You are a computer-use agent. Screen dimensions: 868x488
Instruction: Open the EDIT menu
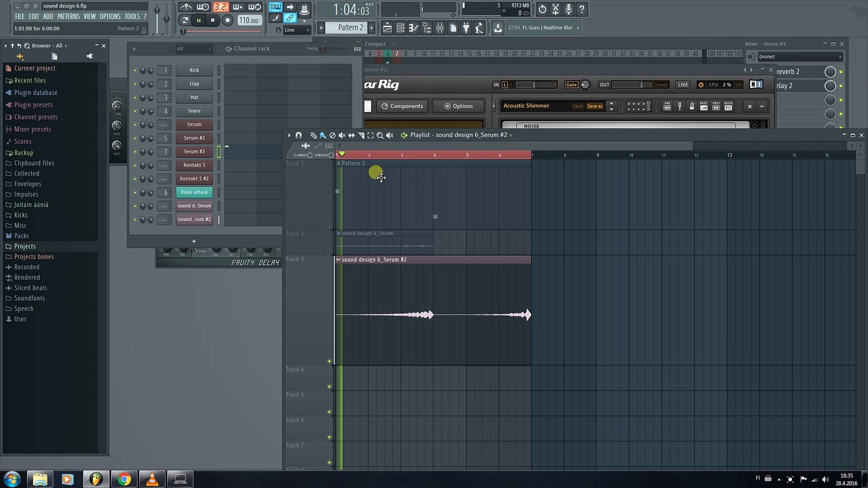pos(34,16)
